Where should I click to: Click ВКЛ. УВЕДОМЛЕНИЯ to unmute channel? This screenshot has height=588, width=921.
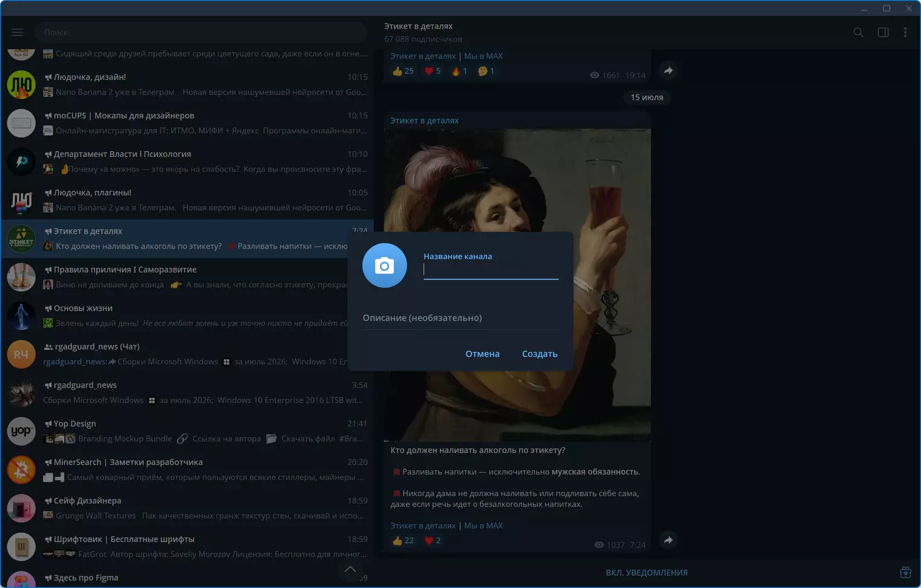pos(646,572)
